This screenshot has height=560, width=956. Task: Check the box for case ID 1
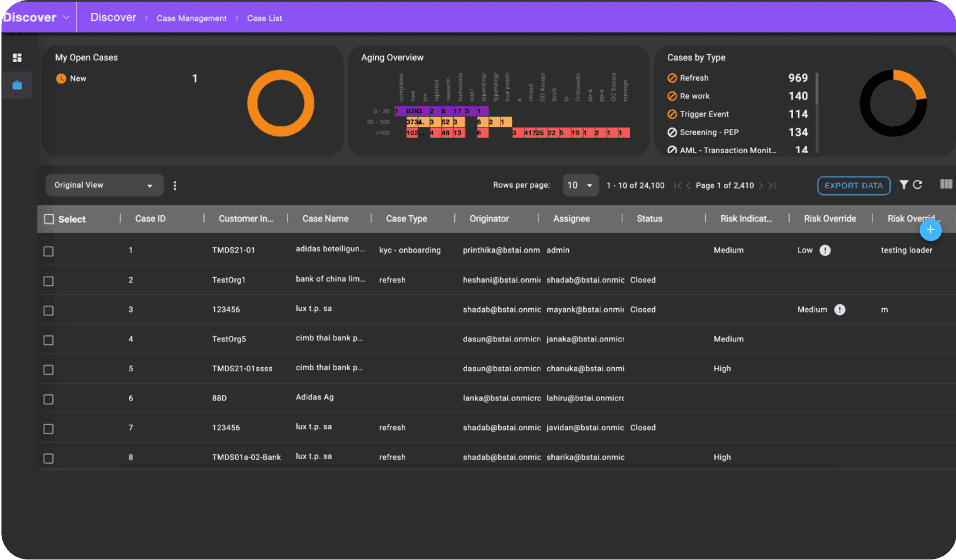coord(48,251)
